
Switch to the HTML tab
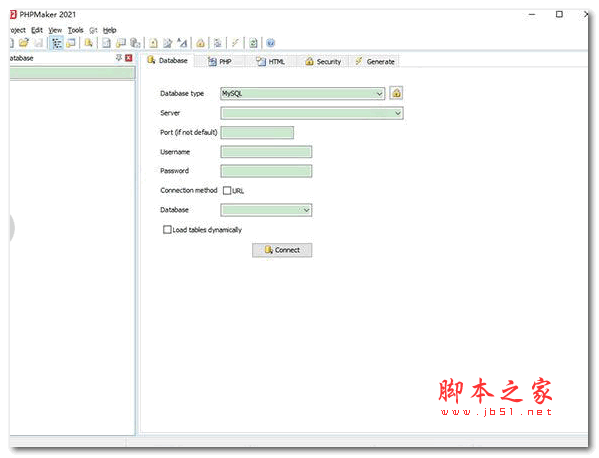[270, 61]
